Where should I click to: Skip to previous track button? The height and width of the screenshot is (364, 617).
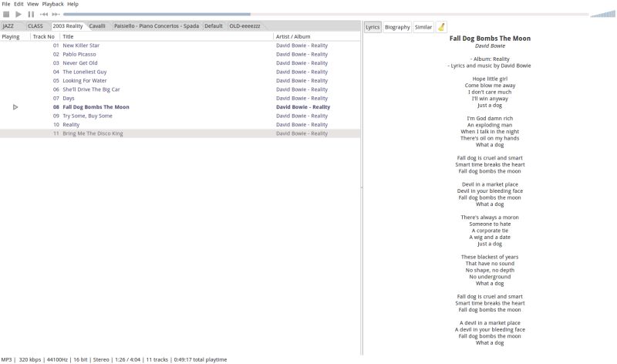[x=44, y=14]
